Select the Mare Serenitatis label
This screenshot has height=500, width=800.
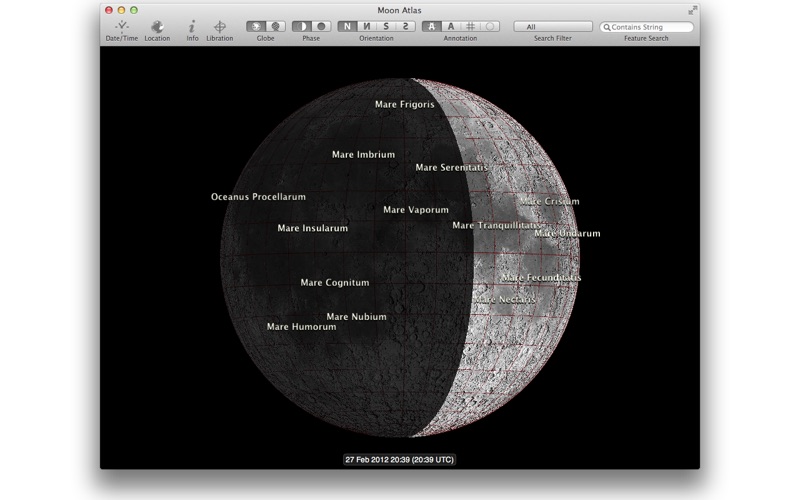click(452, 167)
